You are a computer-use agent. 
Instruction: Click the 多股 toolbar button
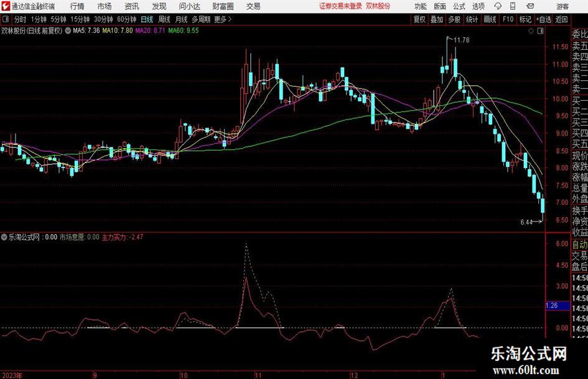tap(454, 19)
